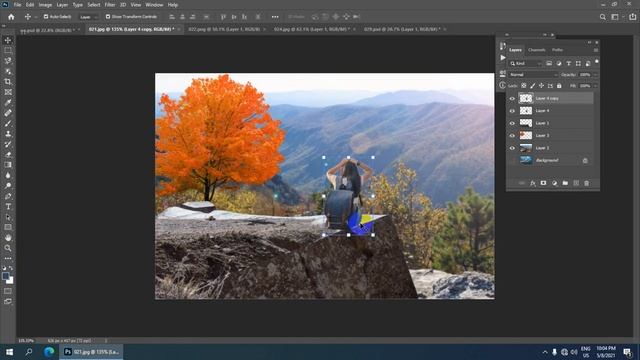The height and width of the screenshot is (360, 640).
Task: Open Microsoft Edge from taskbar
Action: tap(49, 352)
